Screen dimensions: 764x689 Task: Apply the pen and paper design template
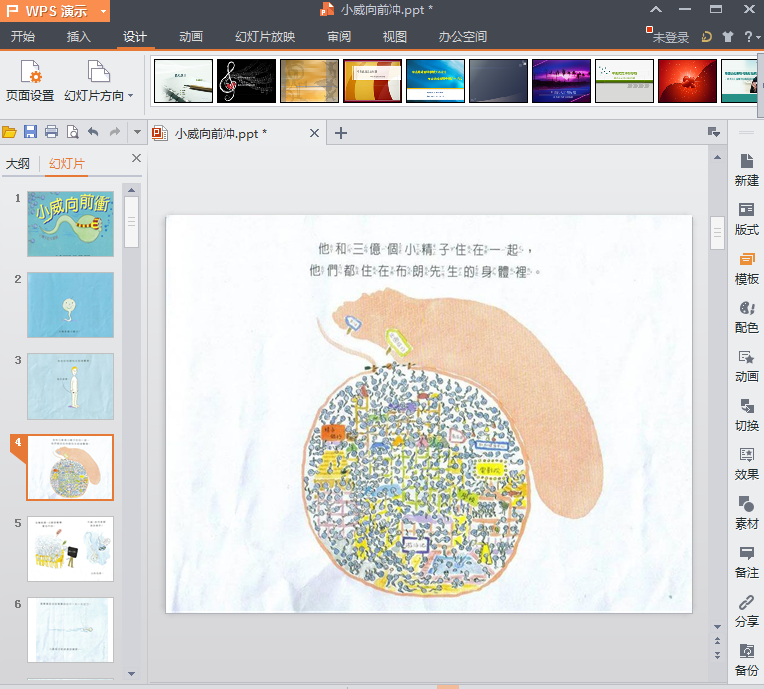(x=183, y=81)
